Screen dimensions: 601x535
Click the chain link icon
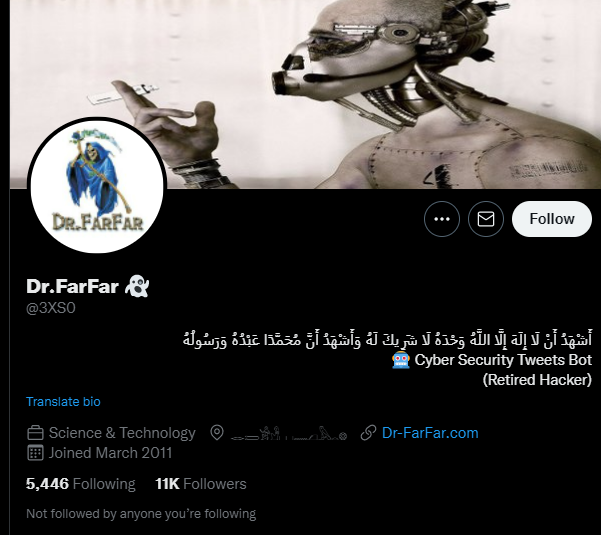(x=368, y=433)
